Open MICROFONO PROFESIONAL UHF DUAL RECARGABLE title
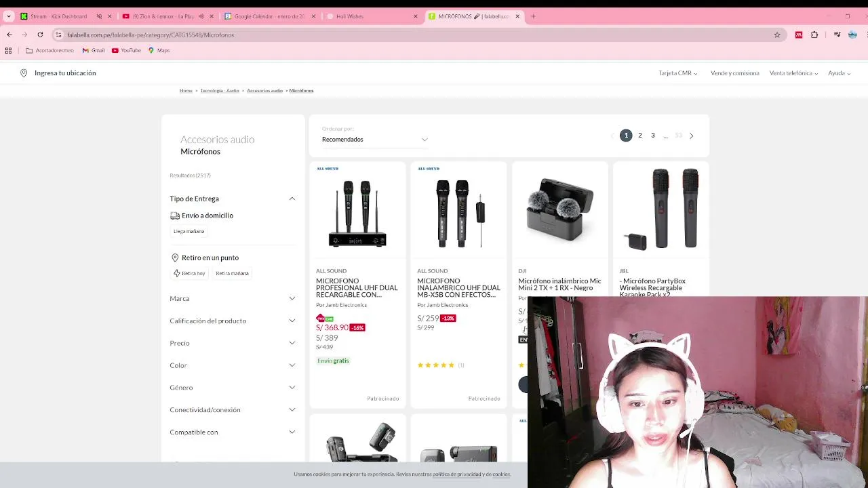Viewport: 868px width, 488px height. click(357, 288)
